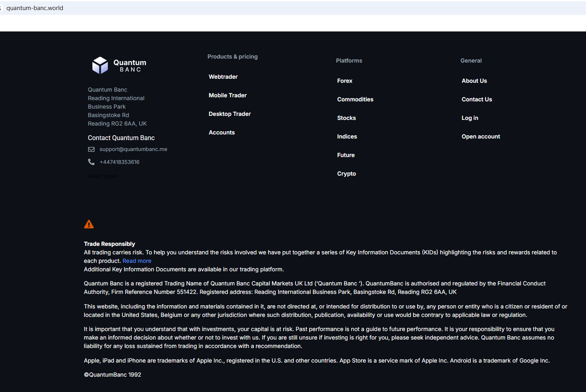Click the quantum-banc.world address bar URL
The width and height of the screenshot is (586, 392).
coord(35,8)
